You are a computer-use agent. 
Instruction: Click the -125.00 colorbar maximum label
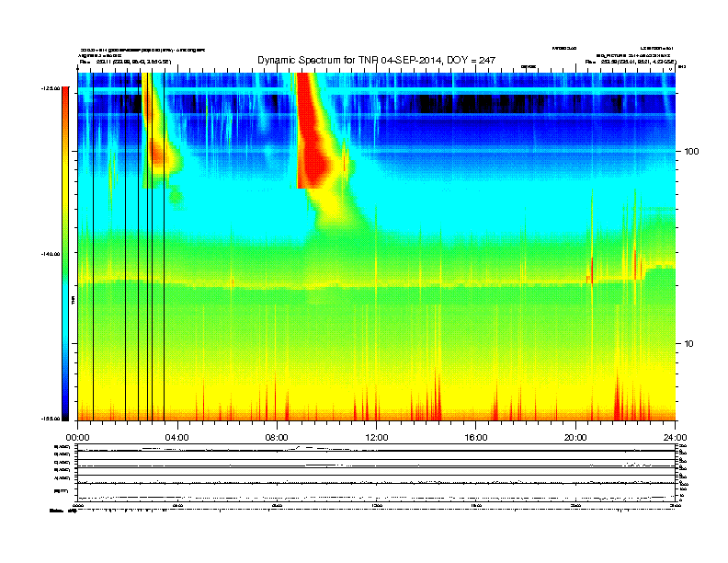[x=51, y=87]
